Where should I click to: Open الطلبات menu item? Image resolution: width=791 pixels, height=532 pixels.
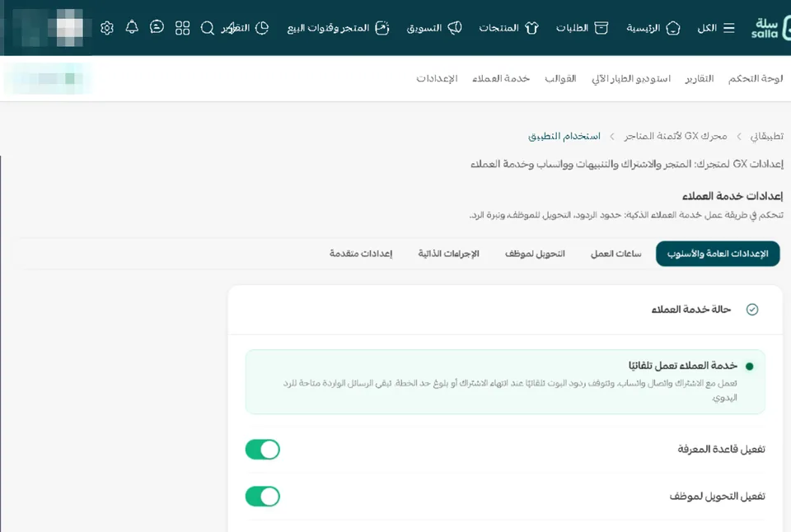572,28
